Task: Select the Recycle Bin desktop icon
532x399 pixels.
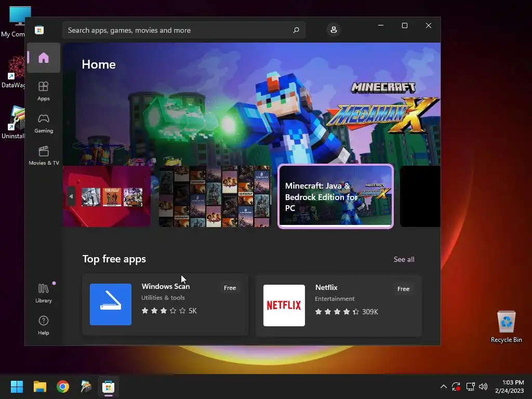Action: [x=506, y=327]
